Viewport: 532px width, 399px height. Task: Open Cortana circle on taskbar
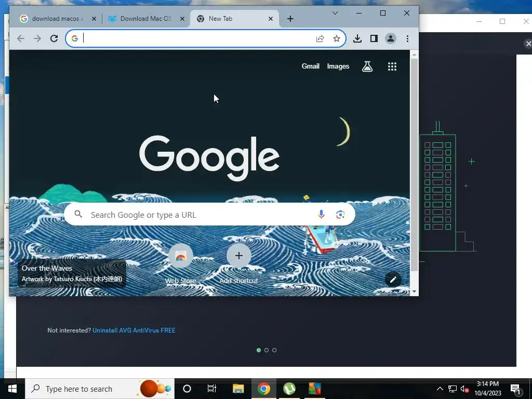187,389
